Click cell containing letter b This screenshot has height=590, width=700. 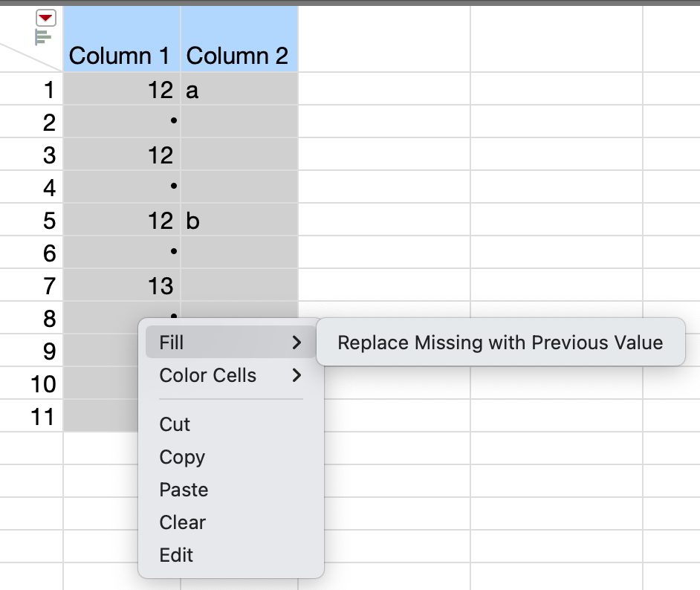click(239, 221)
